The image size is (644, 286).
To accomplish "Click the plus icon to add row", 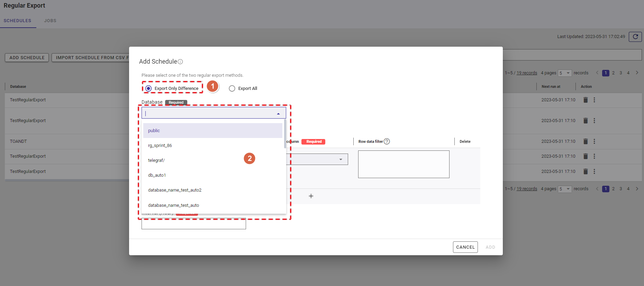I will pos(311,196).
